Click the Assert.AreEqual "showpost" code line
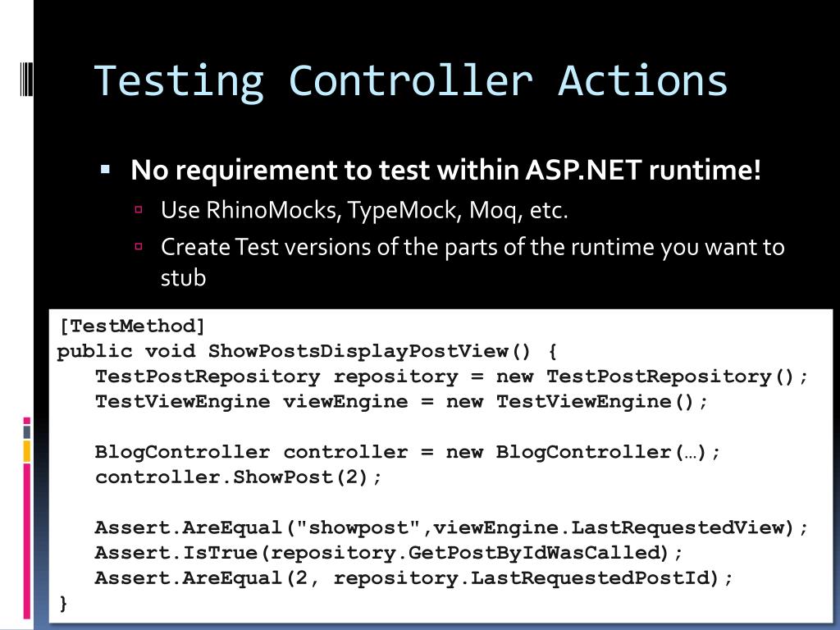Screen dimensions: 840x630 tap(451, 527)
